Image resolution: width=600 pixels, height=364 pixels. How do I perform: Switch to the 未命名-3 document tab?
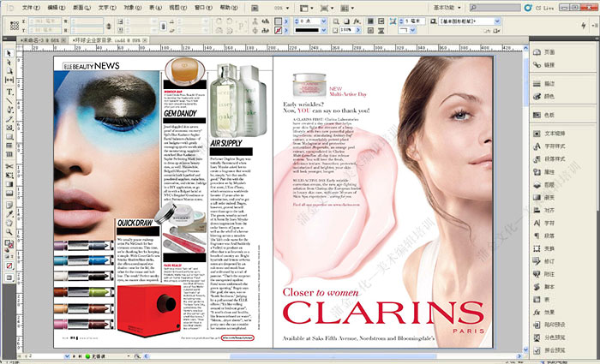click(x=43, y=40)
